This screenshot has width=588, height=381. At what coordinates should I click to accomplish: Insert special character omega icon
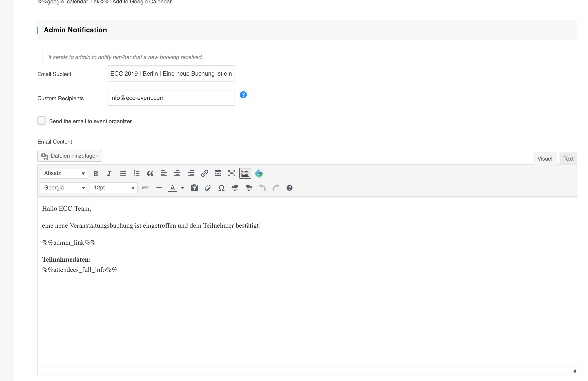[221, 188]
